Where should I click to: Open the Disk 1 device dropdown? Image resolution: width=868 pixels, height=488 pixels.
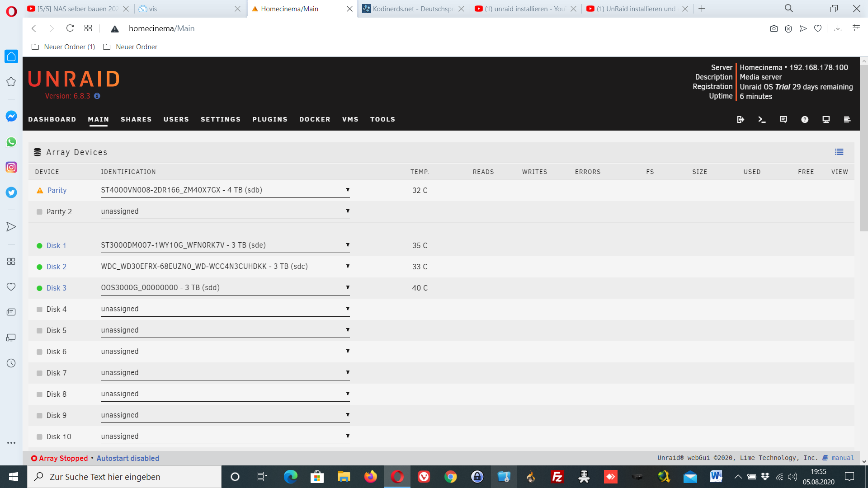point(225,245)
